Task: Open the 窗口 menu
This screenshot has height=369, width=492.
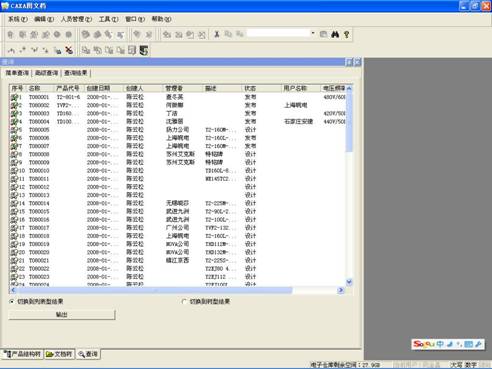Action: [x=135, y=19]
